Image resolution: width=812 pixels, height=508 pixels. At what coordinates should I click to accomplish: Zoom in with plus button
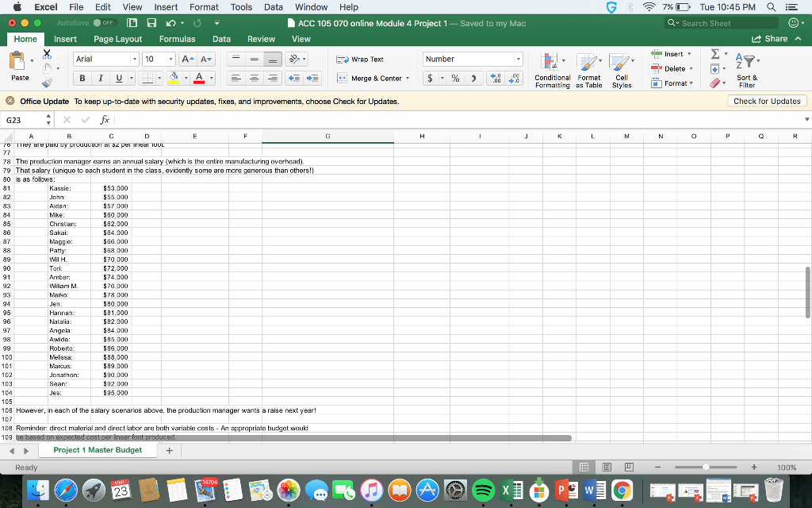coord(754,467)
